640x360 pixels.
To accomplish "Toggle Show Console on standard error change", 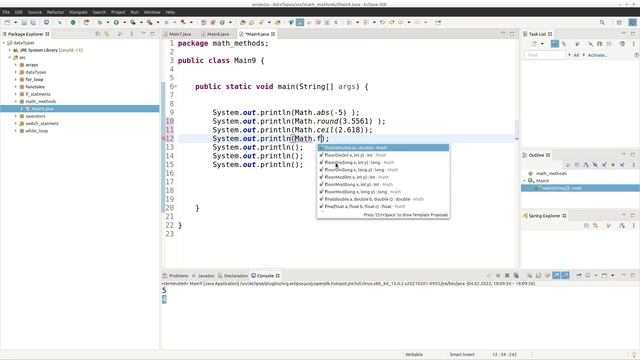I will tap(565, 276).
